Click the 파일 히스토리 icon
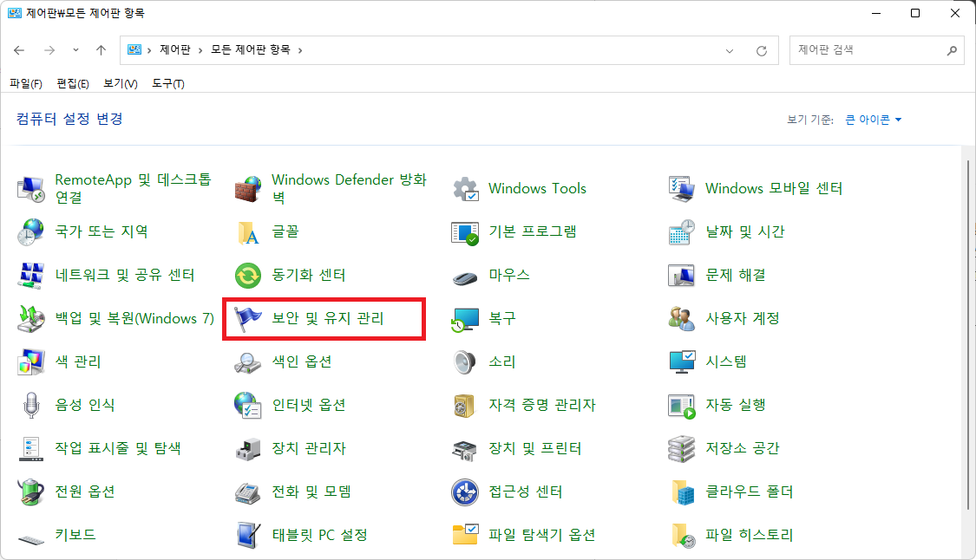Image resolution: width=976 pixels, height=560 pixels. [683, 535]
